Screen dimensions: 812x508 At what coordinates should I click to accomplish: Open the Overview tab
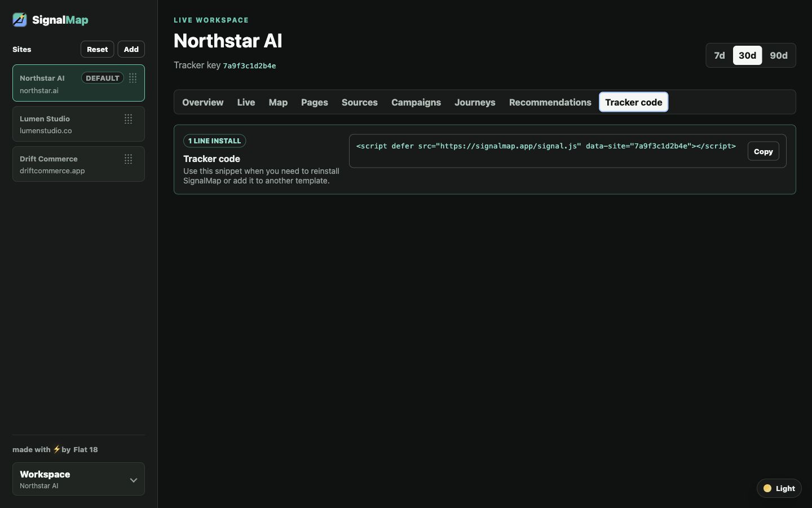click(202, 102)
